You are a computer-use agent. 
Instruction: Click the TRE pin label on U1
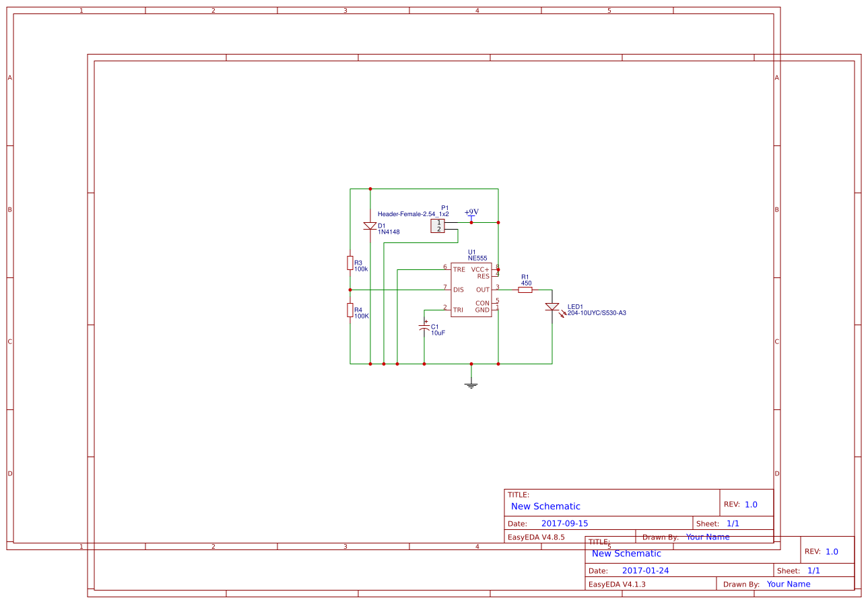click(459, 269)
